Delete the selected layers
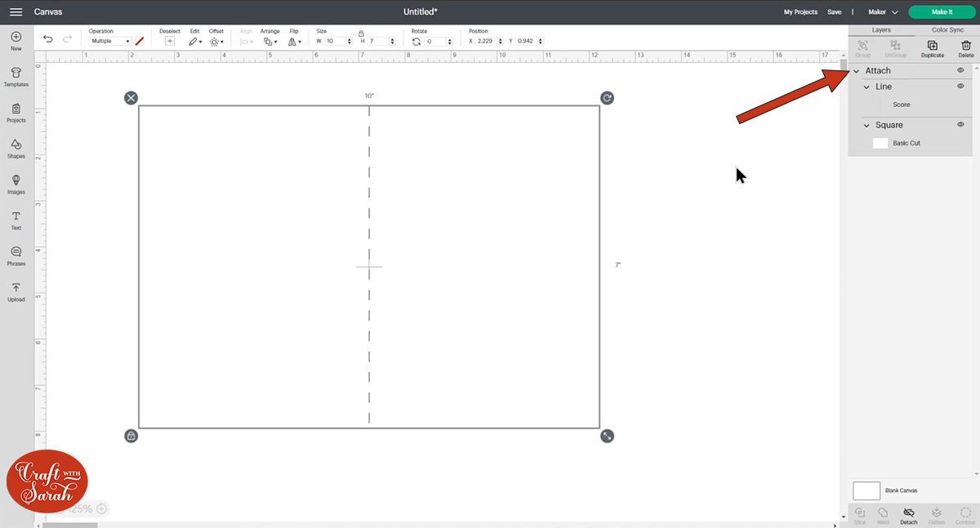Image resolution: width=980 pixels, height=528 pixels. [966, 48]
